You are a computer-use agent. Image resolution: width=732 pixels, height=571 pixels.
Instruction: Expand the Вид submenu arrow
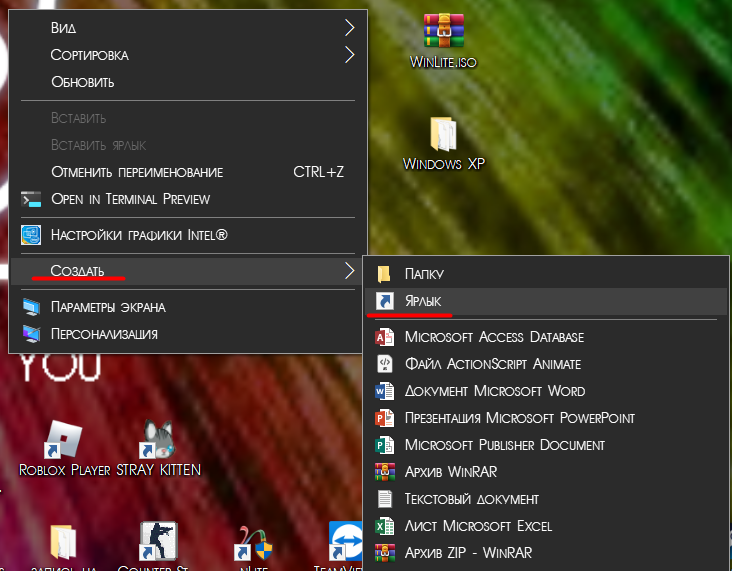click(350, 28)
